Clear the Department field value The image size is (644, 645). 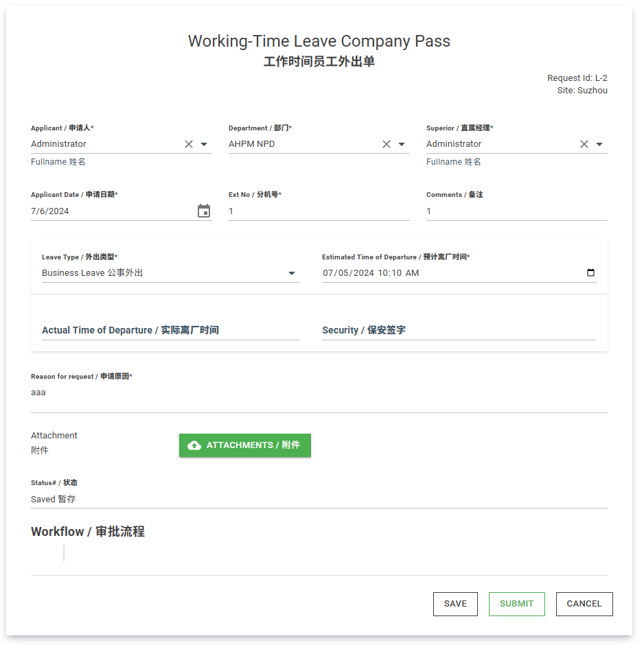point(387,144)
